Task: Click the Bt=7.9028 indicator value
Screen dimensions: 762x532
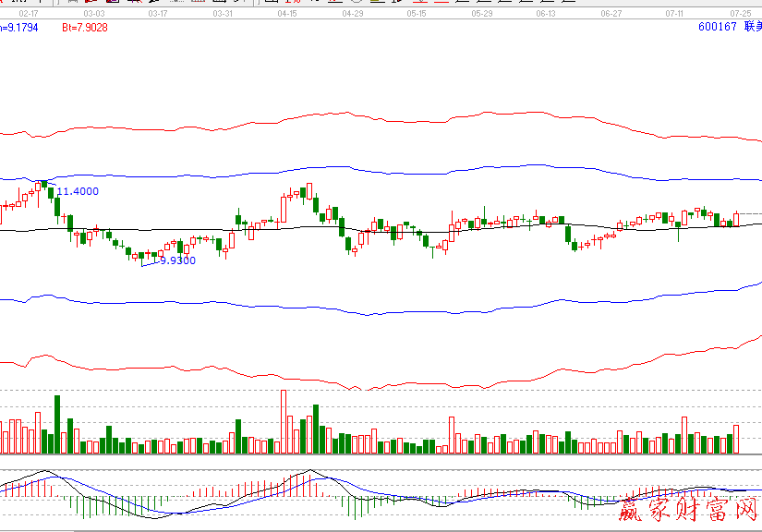Action: (x=85, y=28)
